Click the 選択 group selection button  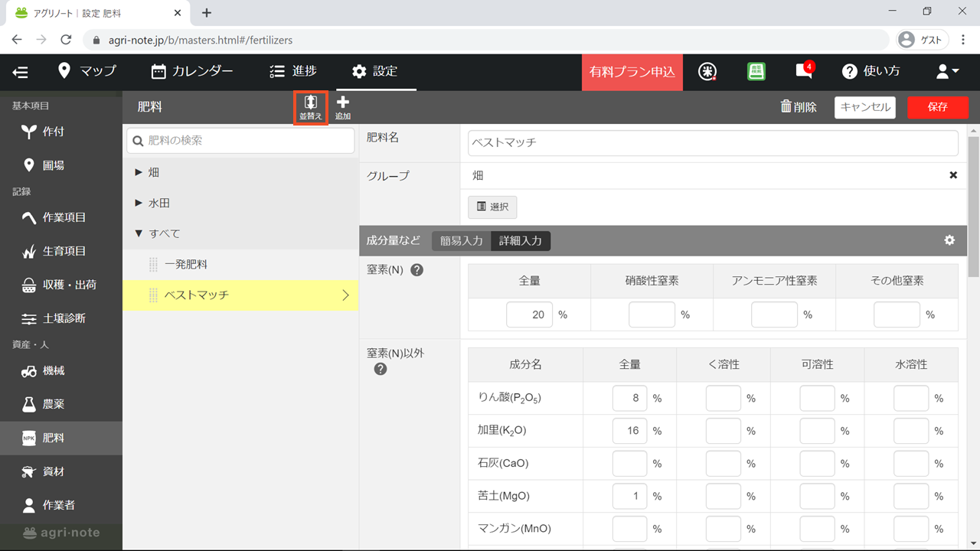(492, 207)
